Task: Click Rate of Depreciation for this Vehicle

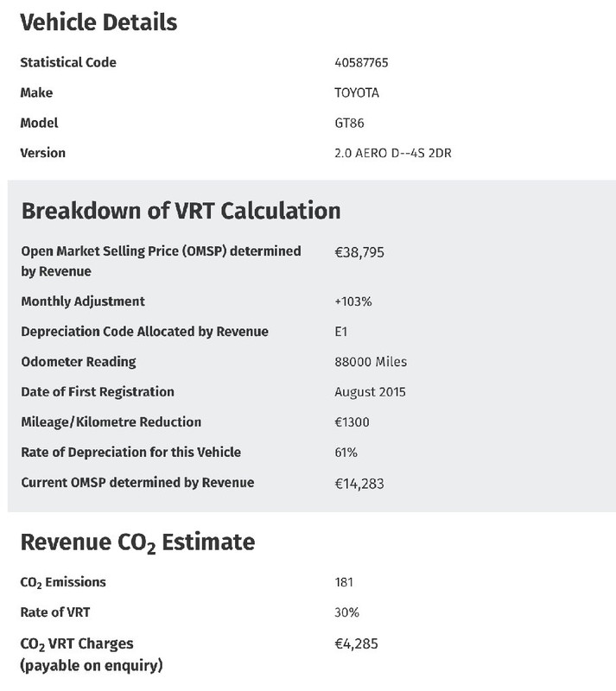Action: 131,452
